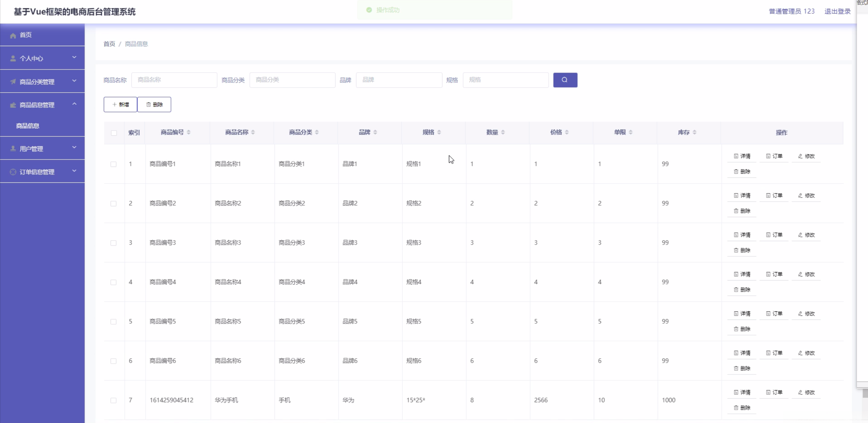Open the 商品信息 sidebar menu item
This screenshot has height=423, width=868.
(28, 126)
